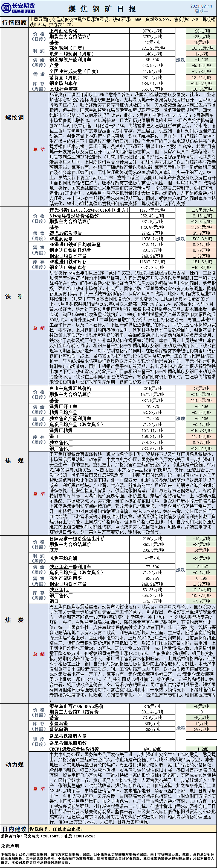Click the Chang'an Futures logo

tap(18, 8)
